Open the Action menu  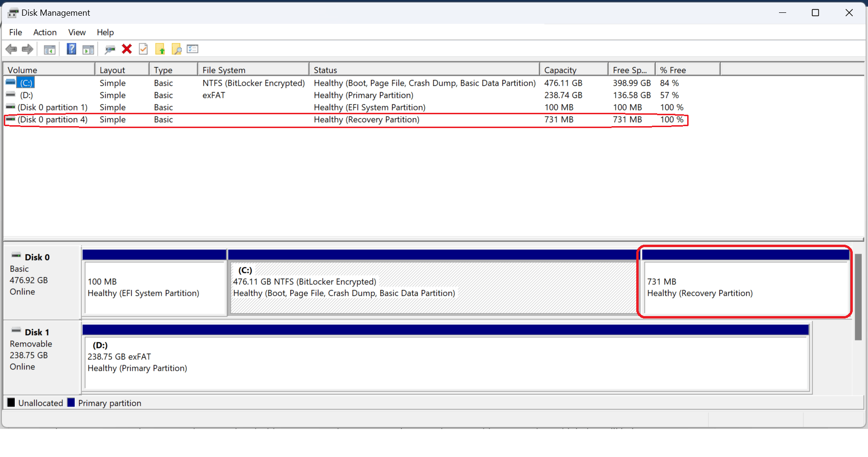click(45, 32)
